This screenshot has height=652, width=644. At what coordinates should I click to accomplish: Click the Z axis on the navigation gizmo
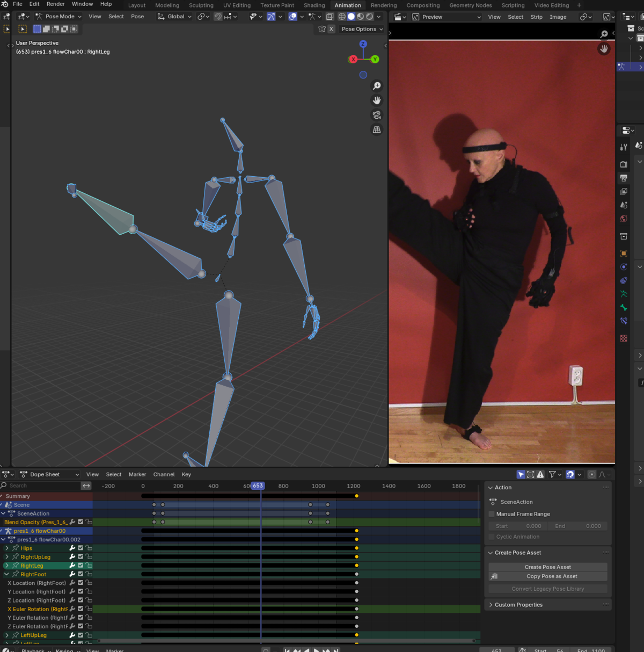pos(363,44)
